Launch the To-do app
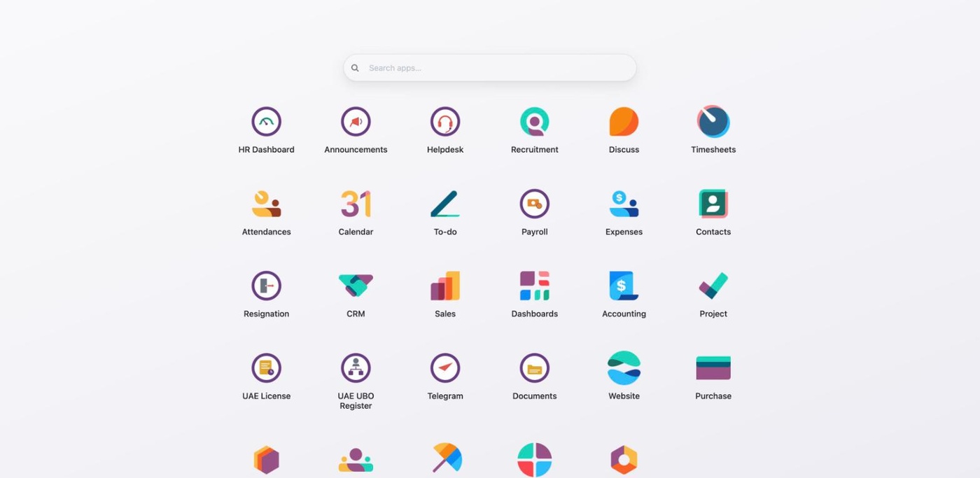Viewport: 980px width, 478px height. (445, 204)
